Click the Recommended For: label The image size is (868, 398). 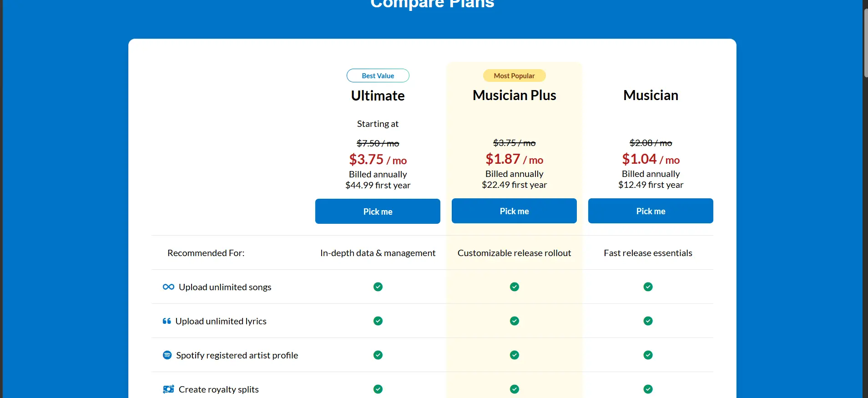click(206, 253)
